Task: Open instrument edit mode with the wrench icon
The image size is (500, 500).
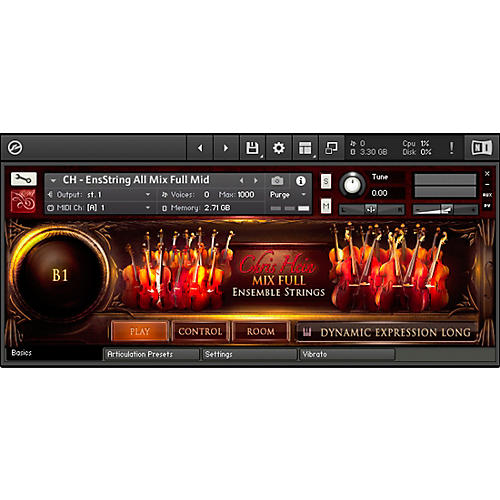Action: coord(23,179)
